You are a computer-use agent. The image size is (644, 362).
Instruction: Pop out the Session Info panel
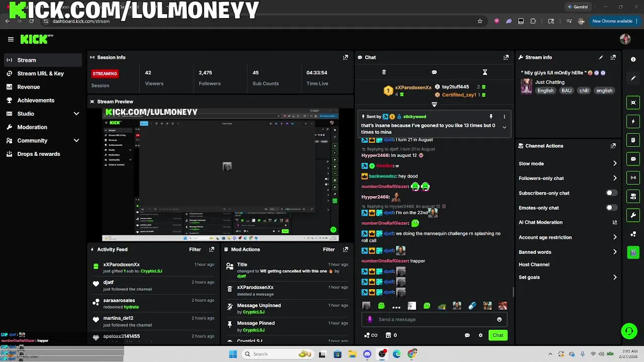[x=345, y=57]
